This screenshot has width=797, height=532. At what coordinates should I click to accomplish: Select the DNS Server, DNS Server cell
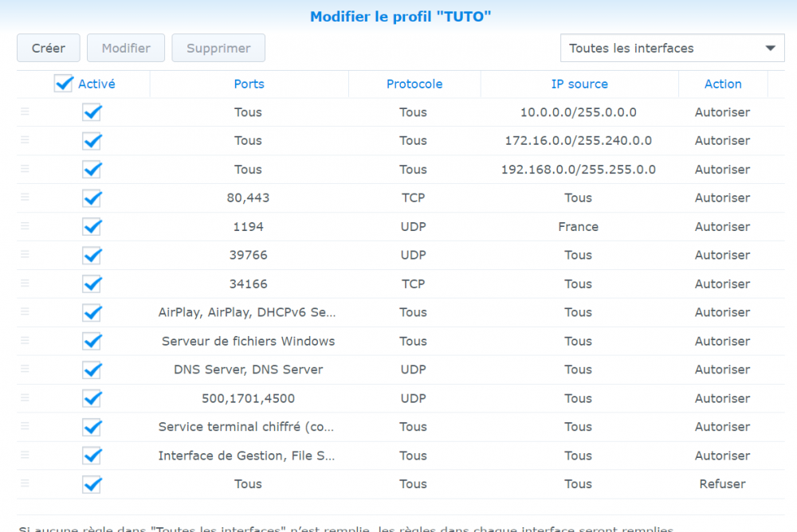click(248, 370)
